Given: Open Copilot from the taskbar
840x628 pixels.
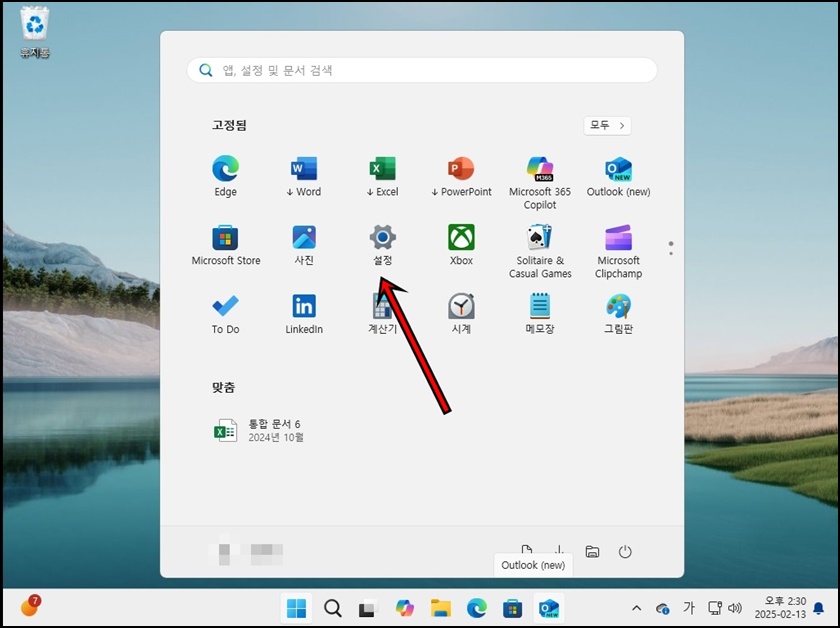Looking at the screenshot, I should tap(404, 608).
